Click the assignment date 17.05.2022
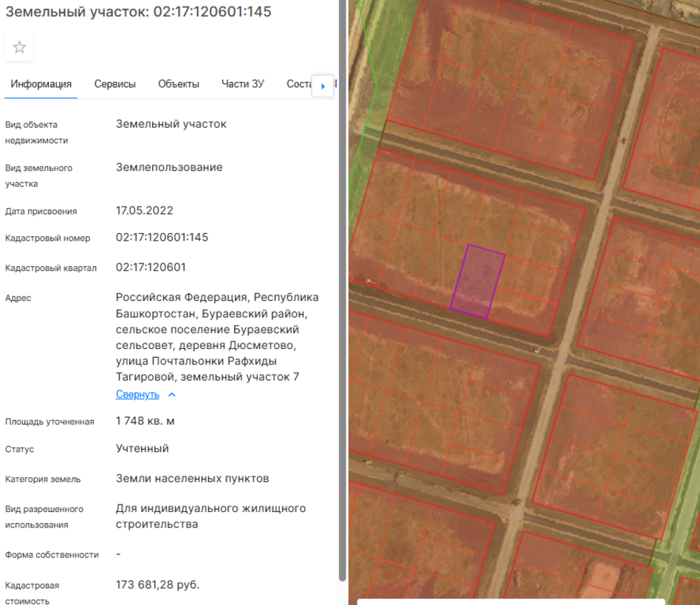Image resolution: width=700 pixels, height=605 pixels. (144, 210)
